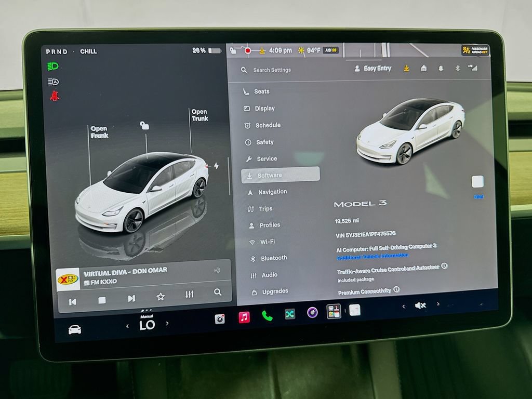This screenshot has height=399, width=532.
Task: Stop the radio playback
Action: pos(102,300)
